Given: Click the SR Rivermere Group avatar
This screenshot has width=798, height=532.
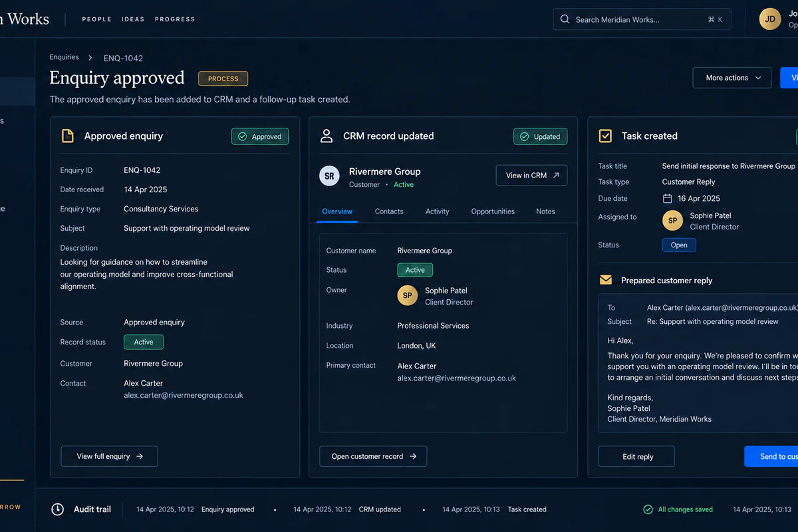Looking at the screenshot, I should [329, 176].
